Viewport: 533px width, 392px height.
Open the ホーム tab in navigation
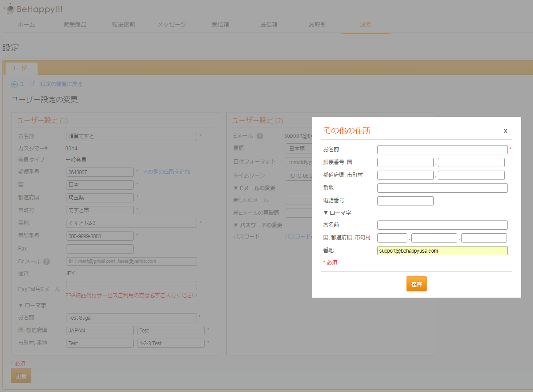pos(26,25)
